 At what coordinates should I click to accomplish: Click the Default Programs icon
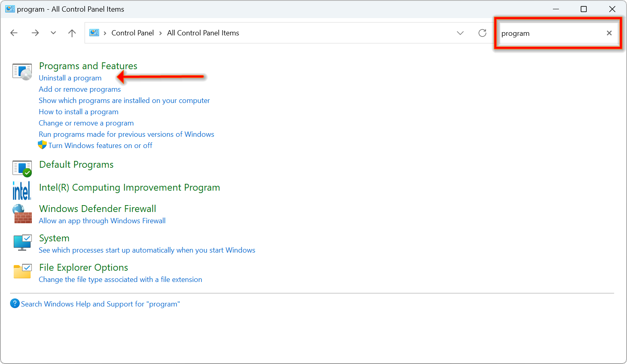(x=22, y=169)
